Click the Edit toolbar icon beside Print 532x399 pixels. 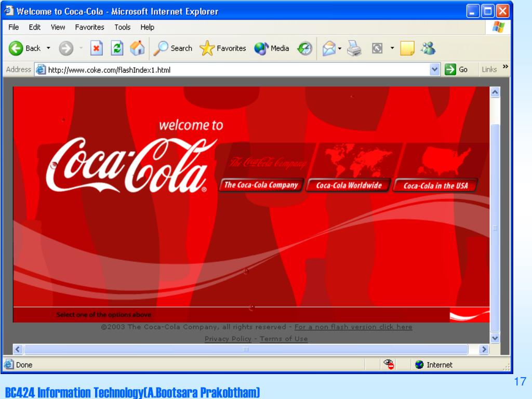click(377, 48)
